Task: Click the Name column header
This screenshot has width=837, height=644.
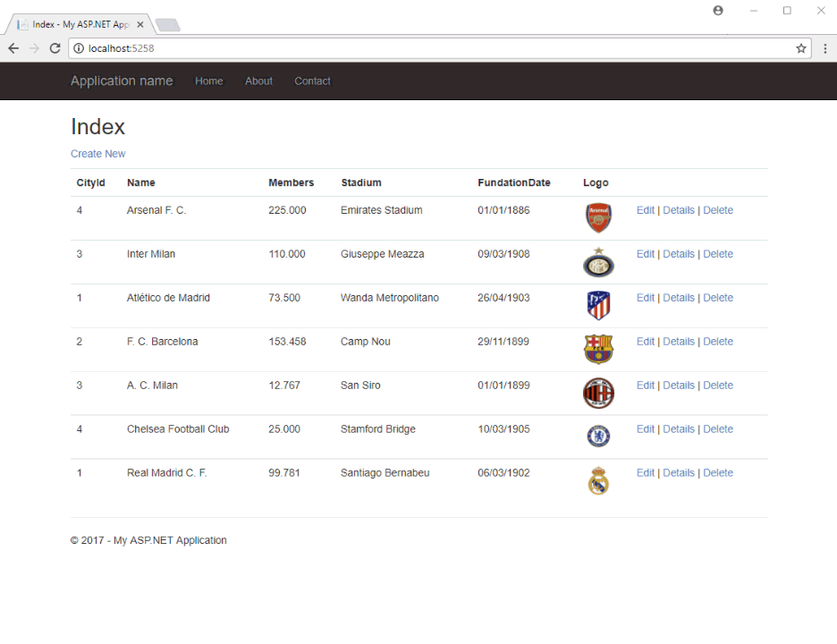Action: coord(141,182)
